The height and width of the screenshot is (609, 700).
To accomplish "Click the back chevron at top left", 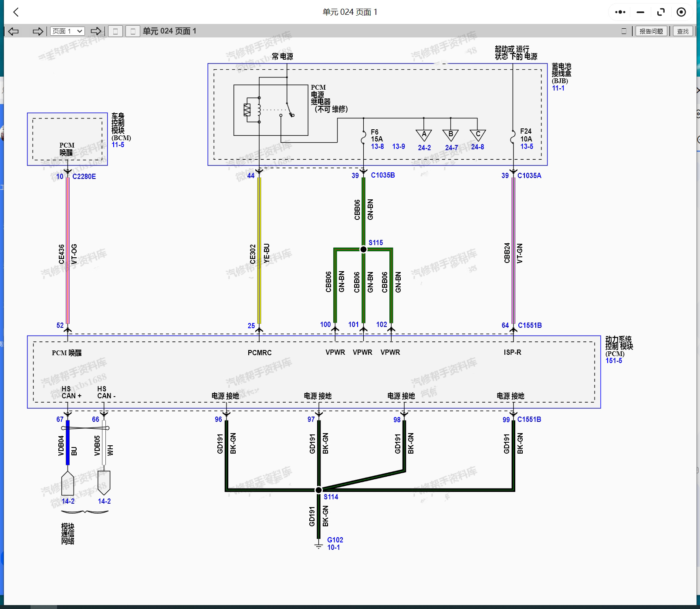I will (16, 12).
